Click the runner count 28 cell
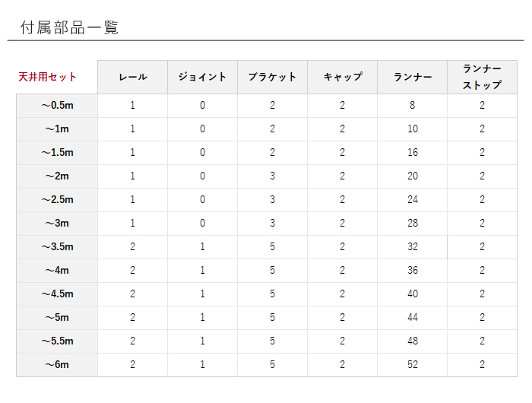The height and width of the screenshot is (403, 532). (412, 224)
